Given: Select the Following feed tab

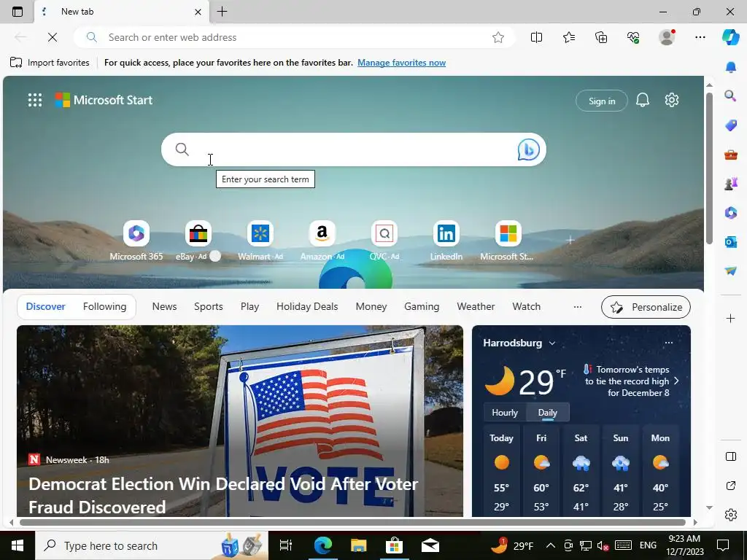Looking at the screenshot, I should tap(105, 307).
